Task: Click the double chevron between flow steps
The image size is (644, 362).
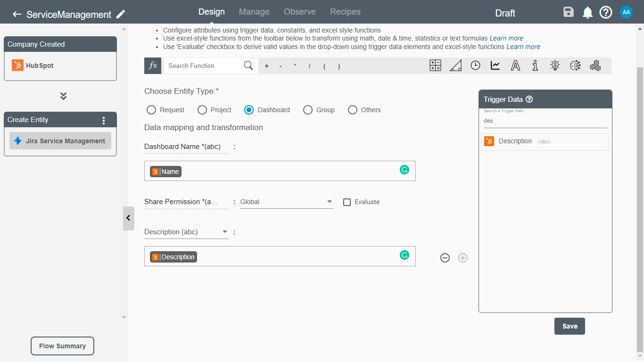Action: point(63,96)
